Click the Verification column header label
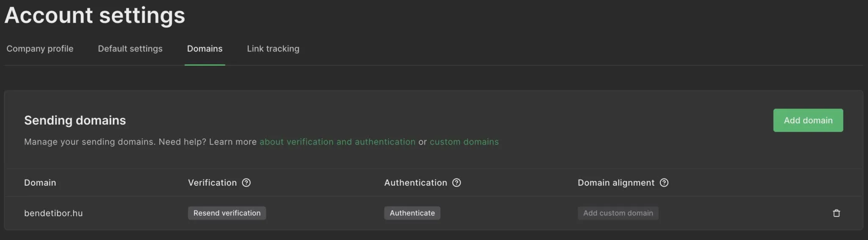 tap(212, 183)
